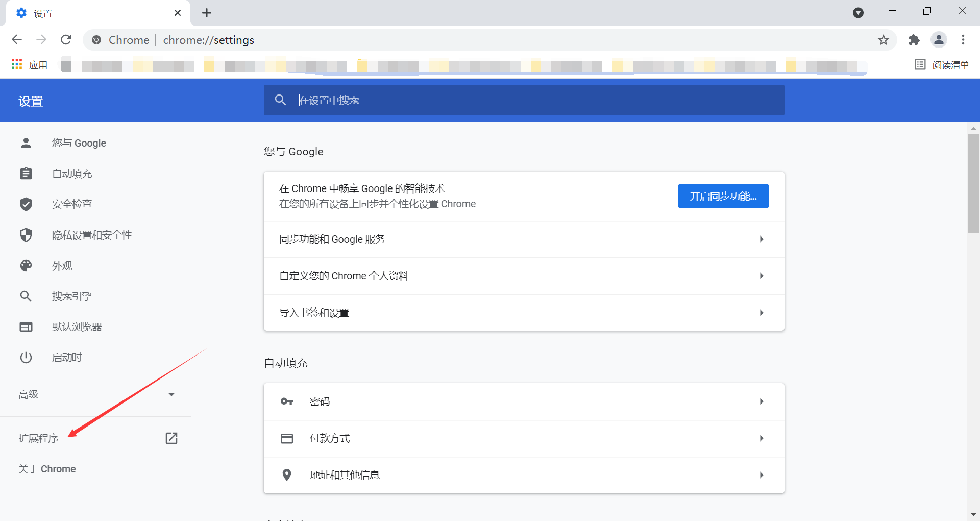Reload the settings page
The width and height of the screenshot is (980, 521).
pos(66,40)
